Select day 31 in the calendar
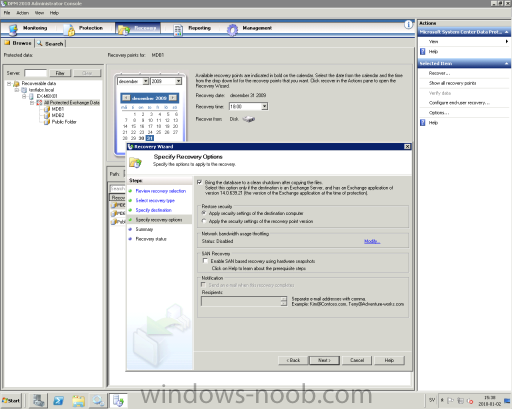Image resolution: width=512 pixels, height=409 pixels. coord(150,138)
